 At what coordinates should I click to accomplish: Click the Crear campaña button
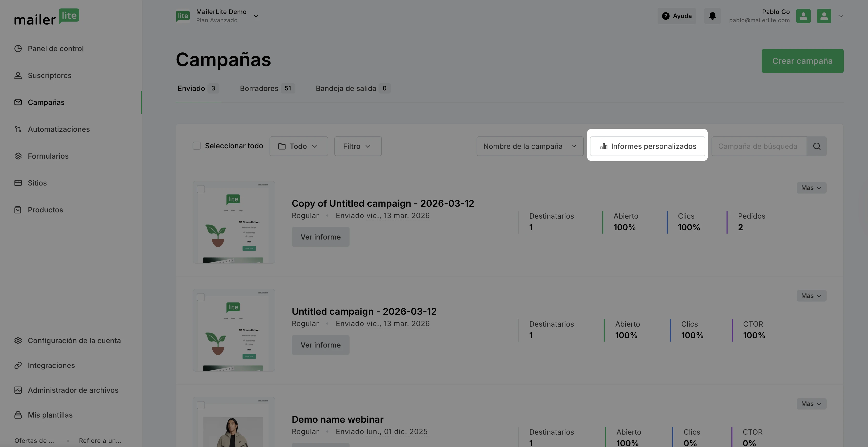pyautogui.click(x=802, y=61)
